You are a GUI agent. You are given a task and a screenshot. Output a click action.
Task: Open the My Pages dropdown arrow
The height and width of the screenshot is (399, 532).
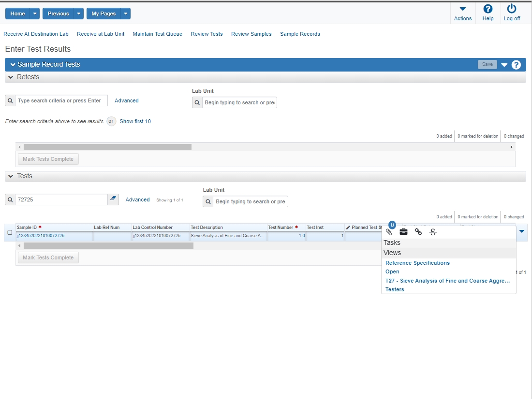[x=126, y=14]
